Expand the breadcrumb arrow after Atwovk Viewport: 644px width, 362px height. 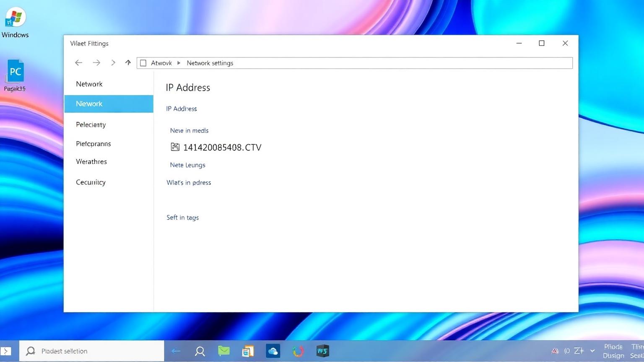click(179, 63)
